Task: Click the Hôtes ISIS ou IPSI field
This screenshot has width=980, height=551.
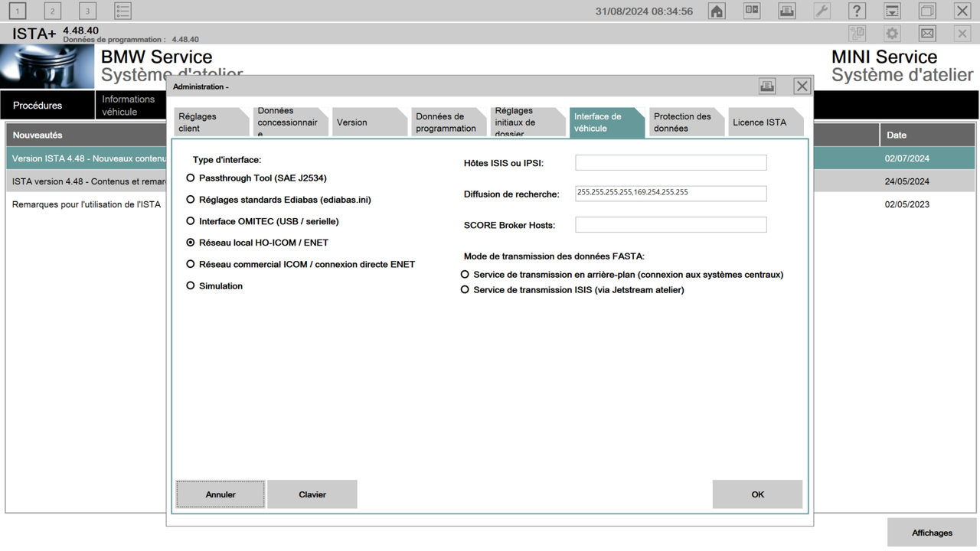Action: tap(671, 162)
